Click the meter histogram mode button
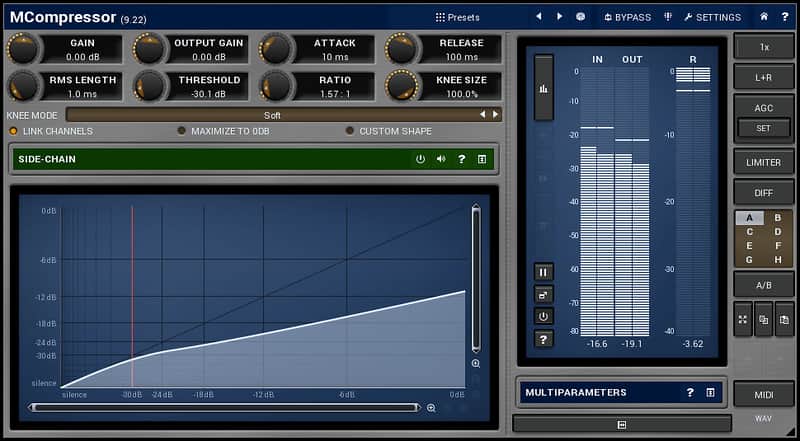The width and height of the screenshot is (800, 441). pyautogui.click(x=543, y=88)
